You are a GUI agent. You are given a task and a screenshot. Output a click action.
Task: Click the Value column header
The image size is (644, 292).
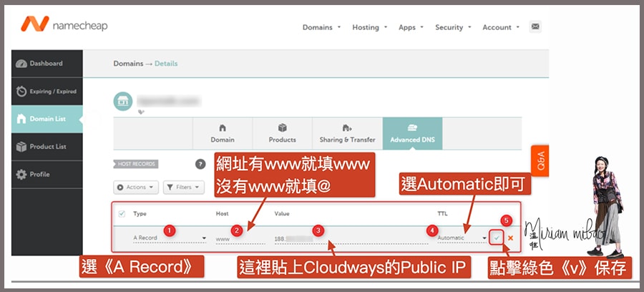pyautogui.click(x=282, y=214)
